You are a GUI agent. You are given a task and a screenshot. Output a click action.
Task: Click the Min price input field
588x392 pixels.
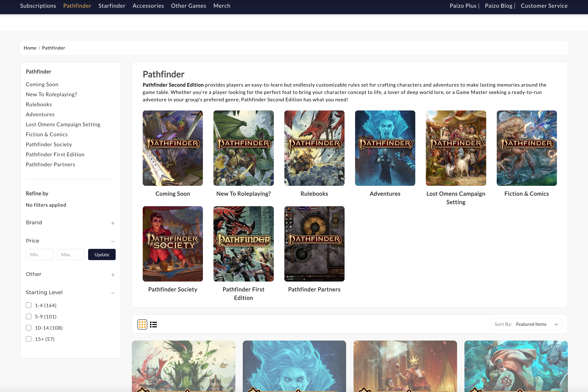[39, 254]
